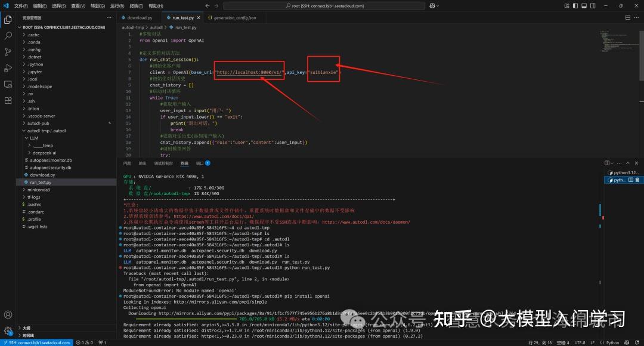Screen dimensions: 644x346
Task: Kill the active terminal with the trash icon
Action: point(637,180)
